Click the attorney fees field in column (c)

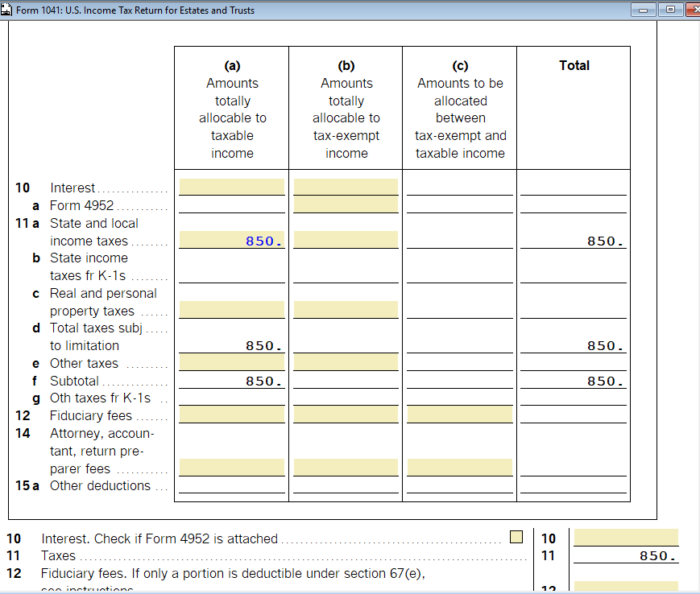460,467
